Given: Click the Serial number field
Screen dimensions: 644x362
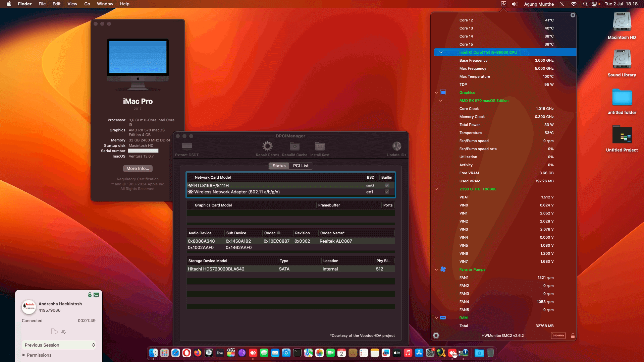Looking at the screenshot, I should point(143,151).
